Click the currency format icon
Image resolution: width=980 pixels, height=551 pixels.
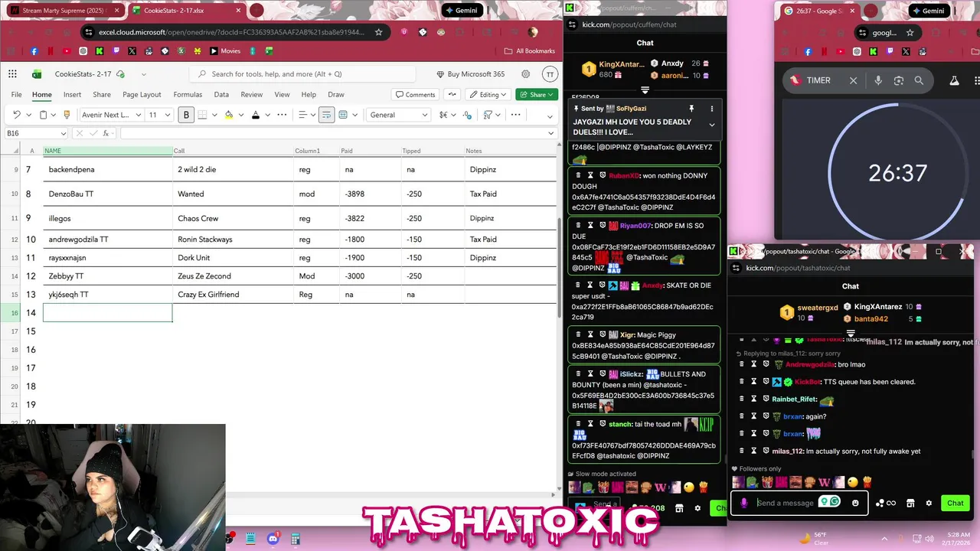444,115
